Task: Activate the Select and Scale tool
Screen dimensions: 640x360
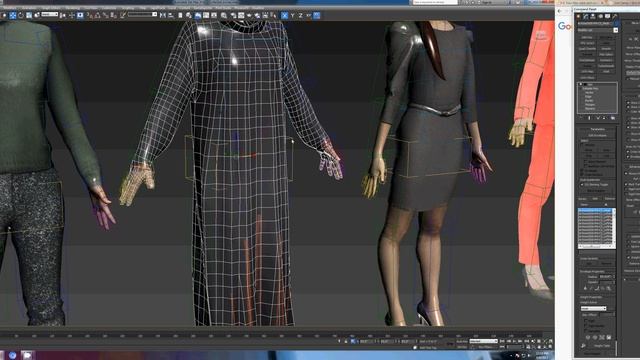Action: tap(29, 16)
